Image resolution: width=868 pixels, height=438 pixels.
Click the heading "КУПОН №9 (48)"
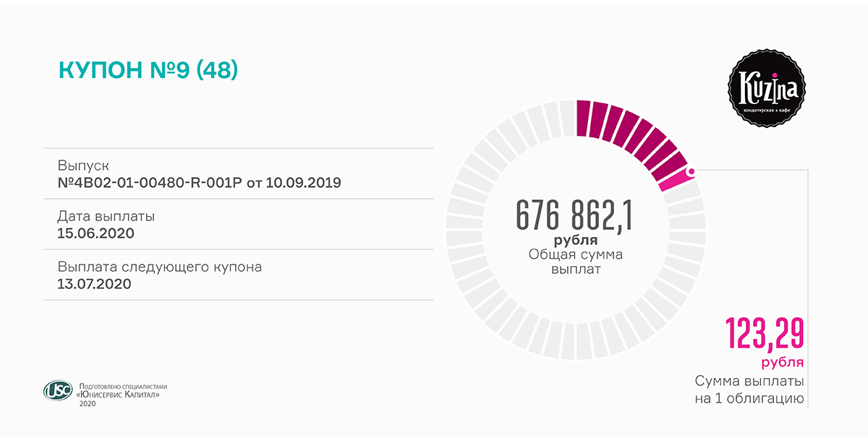[148, 70]
